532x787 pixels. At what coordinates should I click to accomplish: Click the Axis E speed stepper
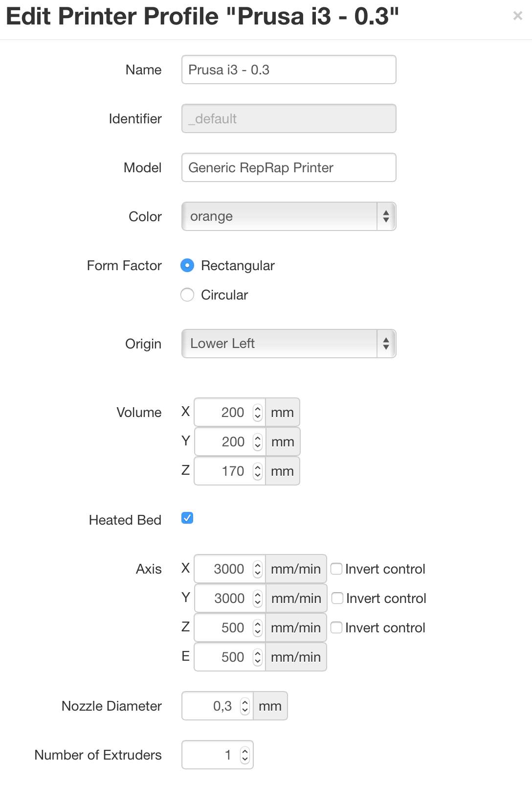point(258,657)
